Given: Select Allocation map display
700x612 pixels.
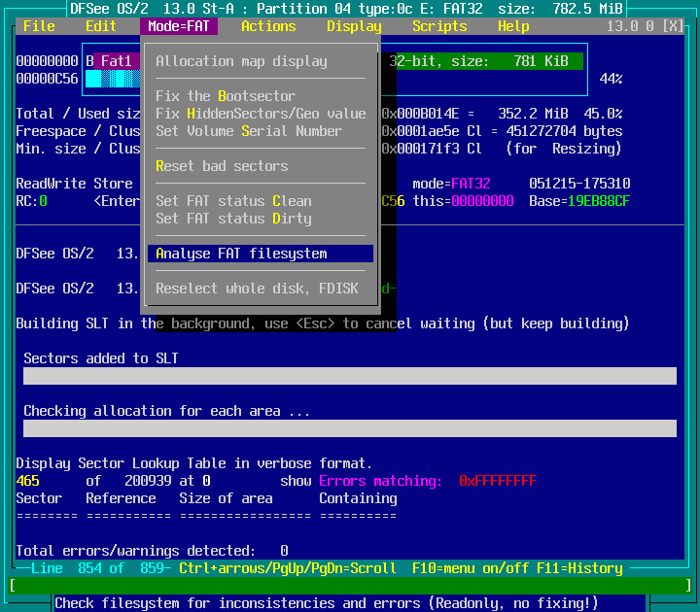Looking at the screenshot, I should (x=261, y=61).
